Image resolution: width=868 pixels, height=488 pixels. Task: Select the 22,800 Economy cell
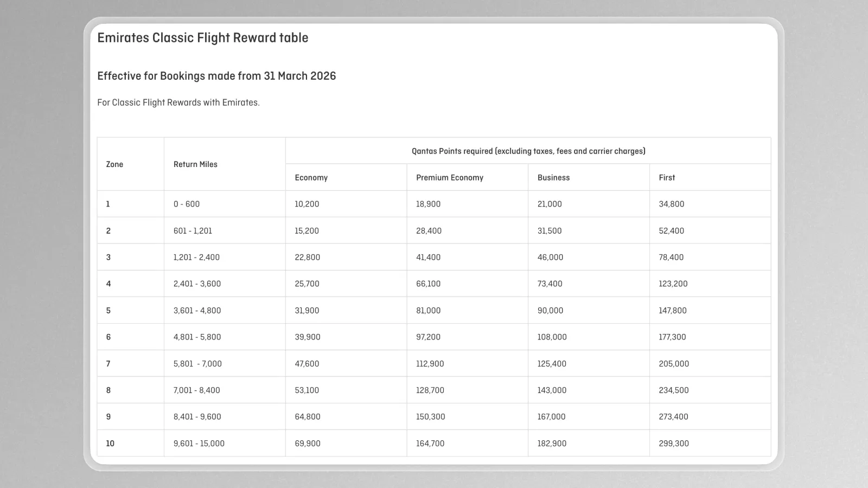346,257
